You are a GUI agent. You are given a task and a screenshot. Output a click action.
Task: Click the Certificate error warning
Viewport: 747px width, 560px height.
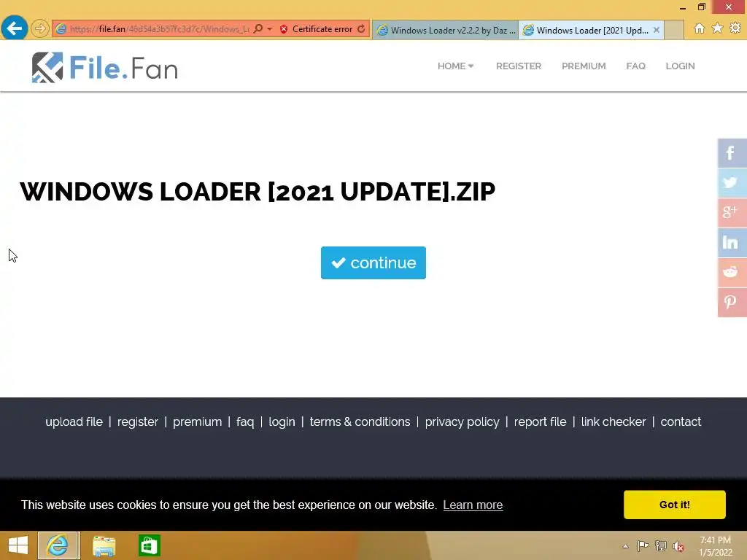pos(317,29)
